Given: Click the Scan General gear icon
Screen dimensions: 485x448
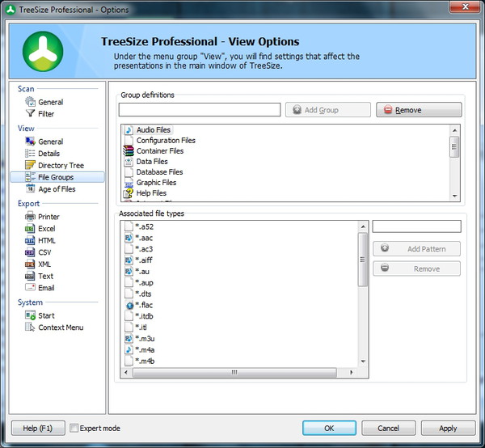Looking at the screenshot, I should [x=31, y=102].
